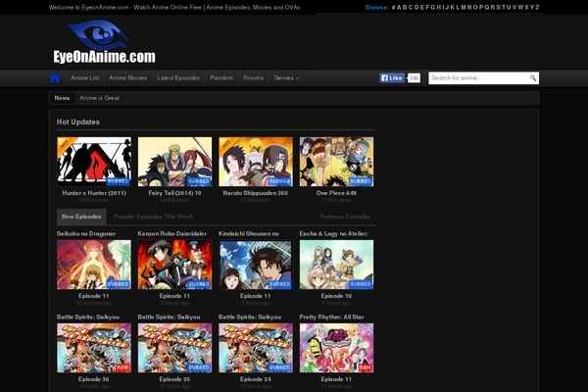Open the Naruto Shippuuden 365 thumbnail
Viewport: 588px width, 392px height.
256,162
